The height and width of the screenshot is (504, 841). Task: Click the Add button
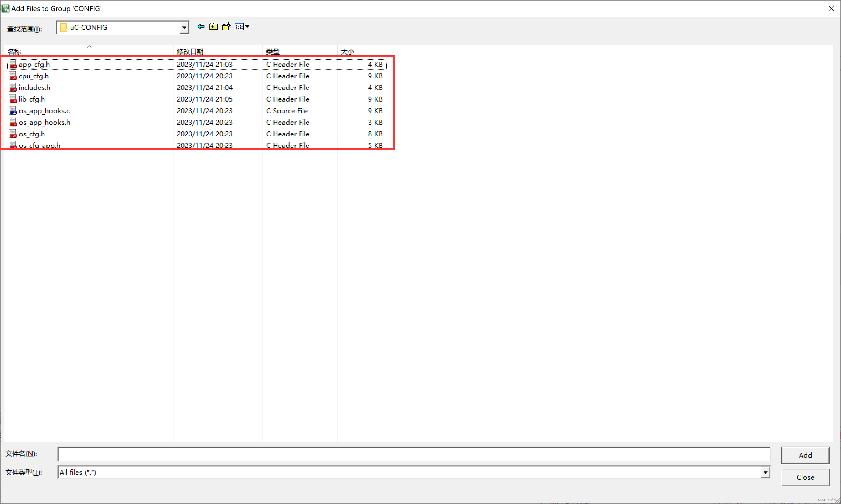point(805,455)
